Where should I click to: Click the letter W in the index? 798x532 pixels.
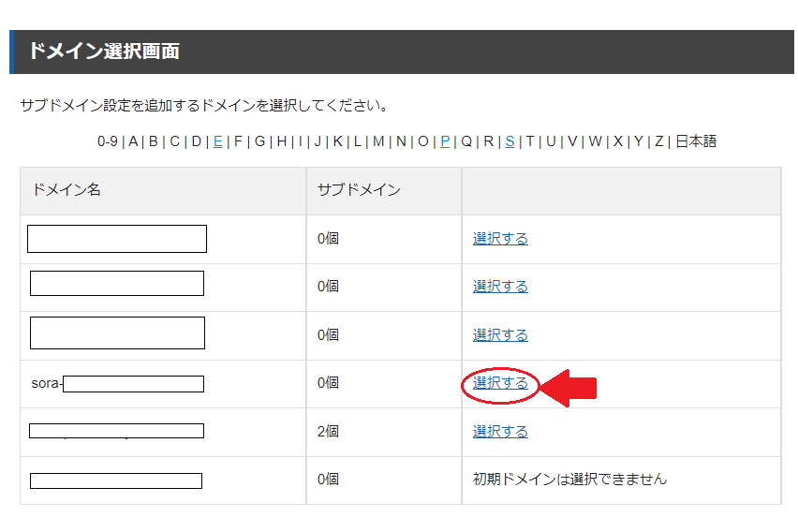coord(595,141)
